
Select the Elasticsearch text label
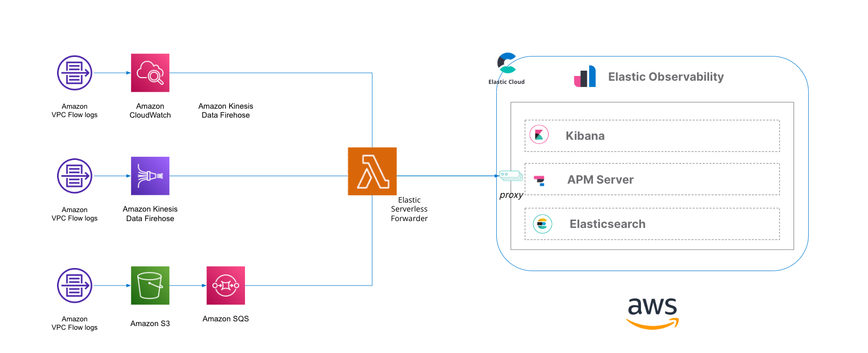tap(607, 224)
